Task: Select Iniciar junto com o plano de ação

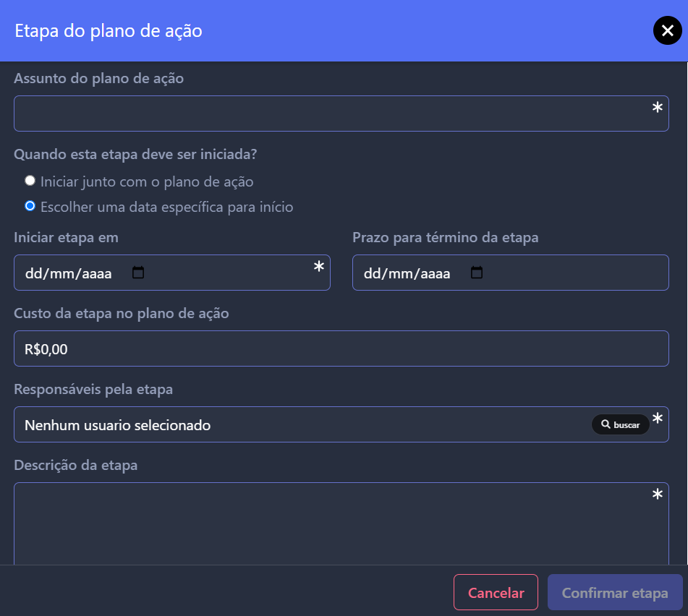Action: point(30,181)
